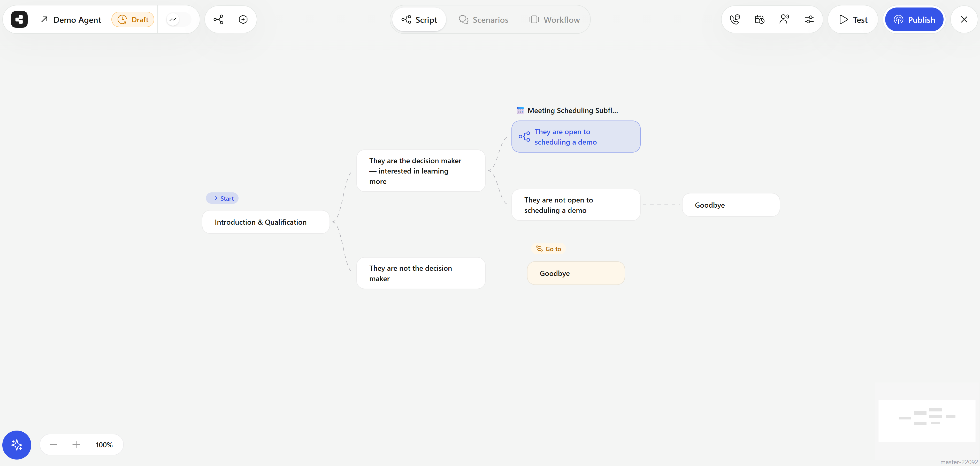Click the canvas minimap
Viewport: 980px width, 466px height.
[x=927, y=421]
